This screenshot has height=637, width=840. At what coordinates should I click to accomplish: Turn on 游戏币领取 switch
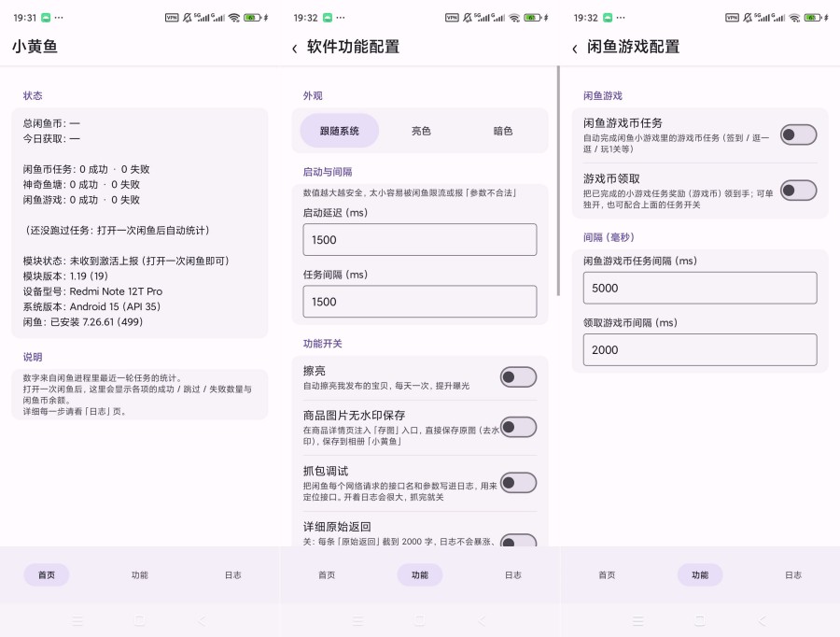coord(798,191)
